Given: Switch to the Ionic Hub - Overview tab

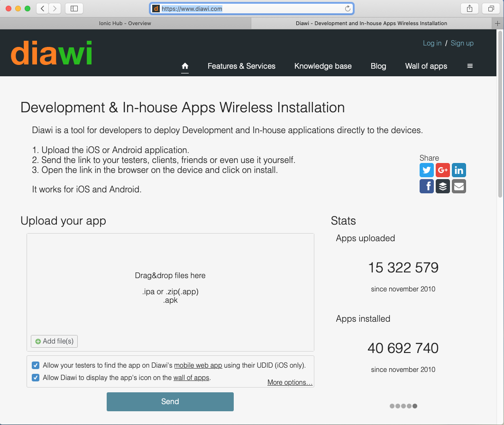Looking at the screenshot, I should click(x=125, y=23).
